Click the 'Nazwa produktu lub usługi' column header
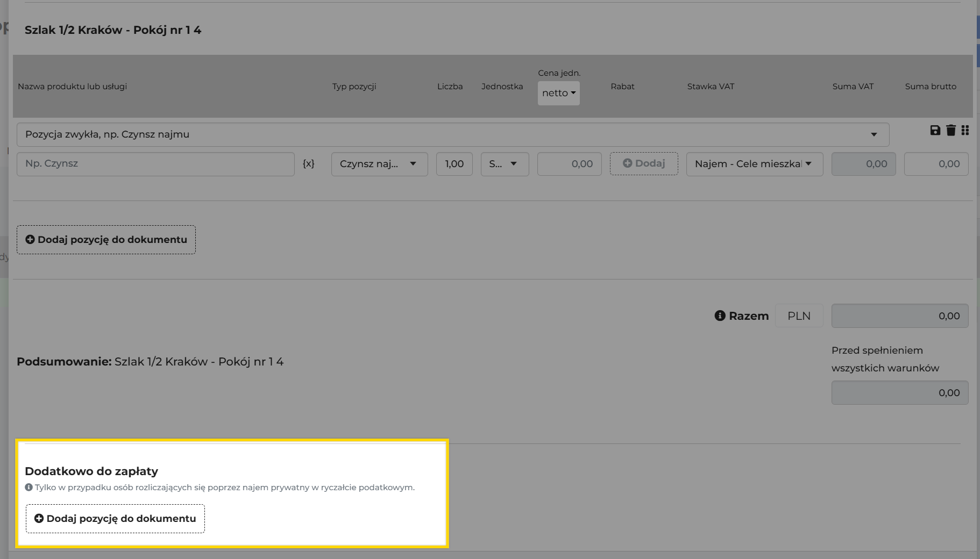 (73, 87)
